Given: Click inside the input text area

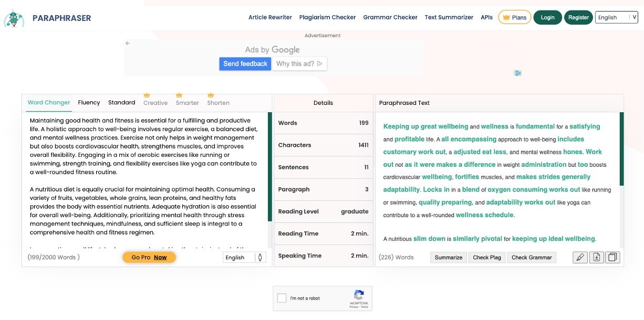Looking at the screenshot, I should 145,180.
